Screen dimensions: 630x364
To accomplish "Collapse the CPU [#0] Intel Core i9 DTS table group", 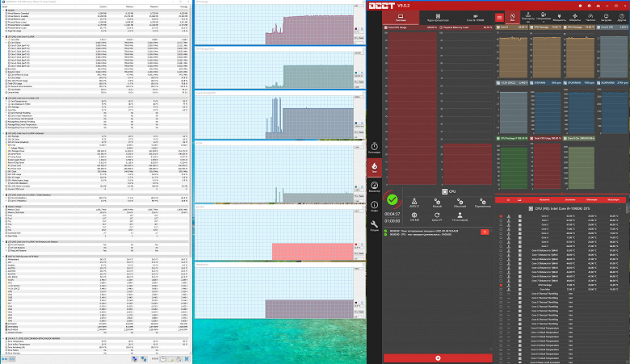I will pos(620,209).
